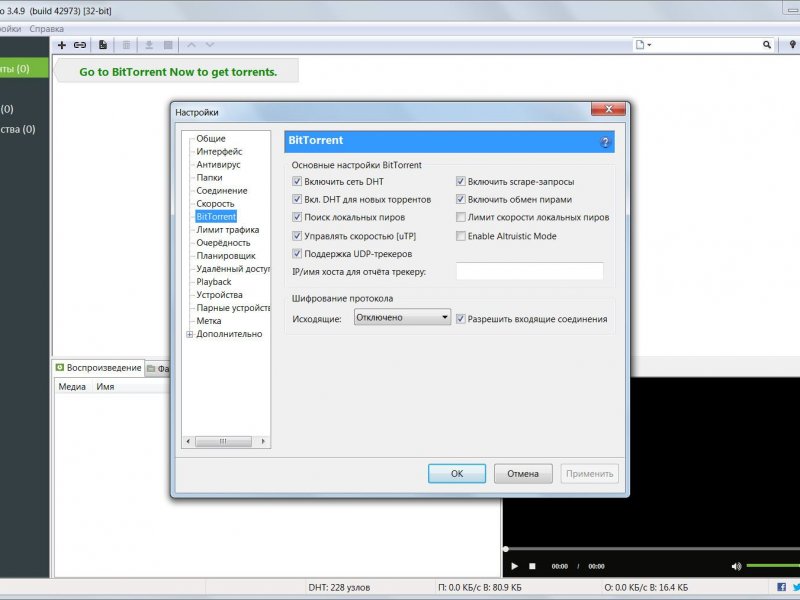Switch to the Воспроизведение tab
The width and height of the screenshot is (800, 600).
tap(98, 368)
